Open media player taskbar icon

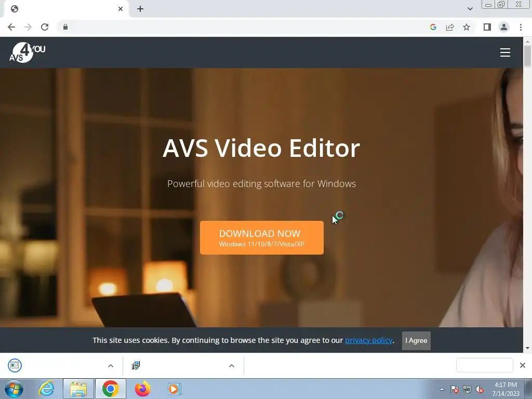[x=175, y=389]
